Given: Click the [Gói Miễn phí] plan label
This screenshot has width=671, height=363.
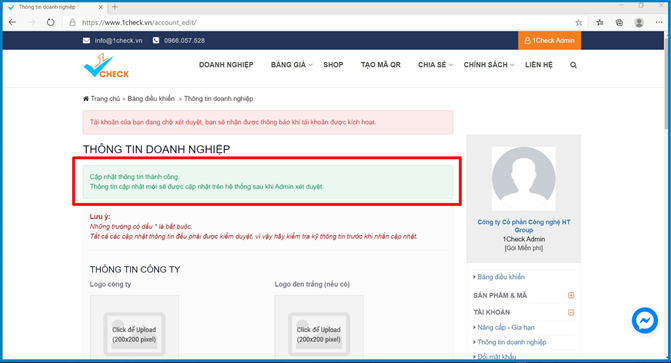Looking at the screenshot, I should 524,248.
